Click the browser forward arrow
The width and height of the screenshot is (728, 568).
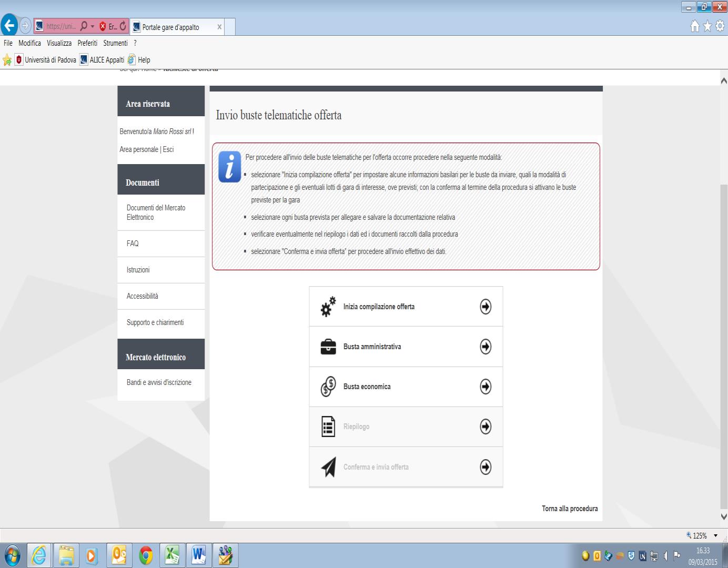25,25
